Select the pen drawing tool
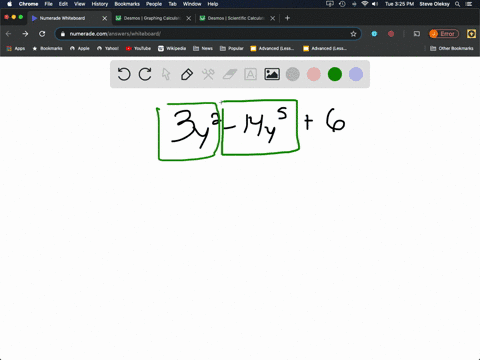Viewport: 480px width, 360px height. pos(187,74)
